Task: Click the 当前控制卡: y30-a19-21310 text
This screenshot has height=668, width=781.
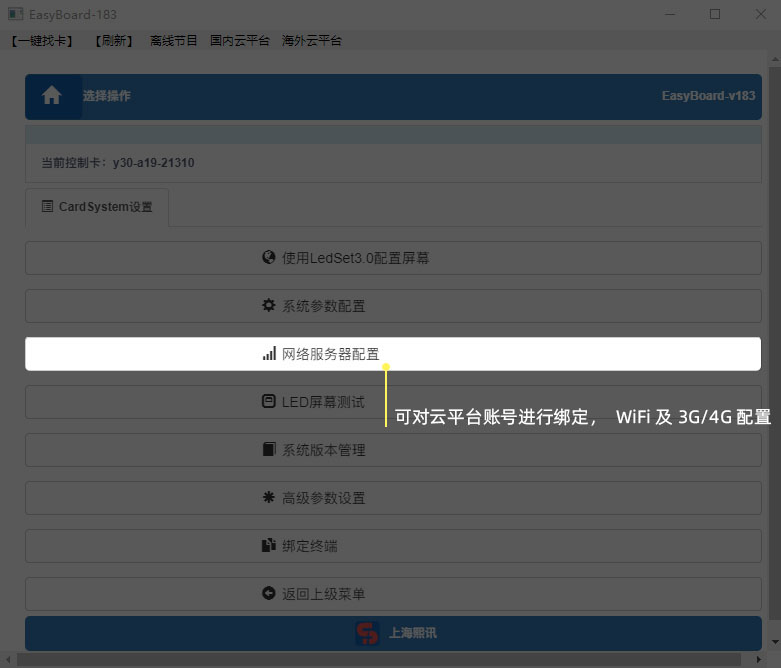Action: pyautogui.click(x=118, y=163)
